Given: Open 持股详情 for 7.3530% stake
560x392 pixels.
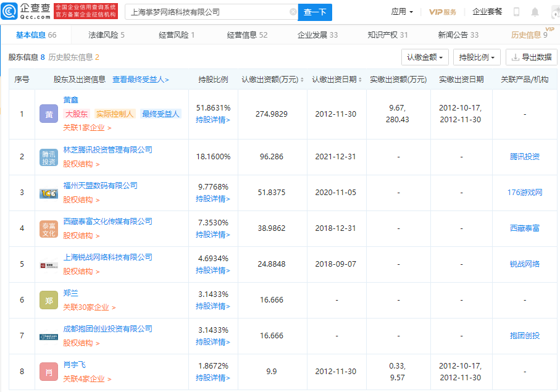Looking at the screenshot, I should 213,235.
